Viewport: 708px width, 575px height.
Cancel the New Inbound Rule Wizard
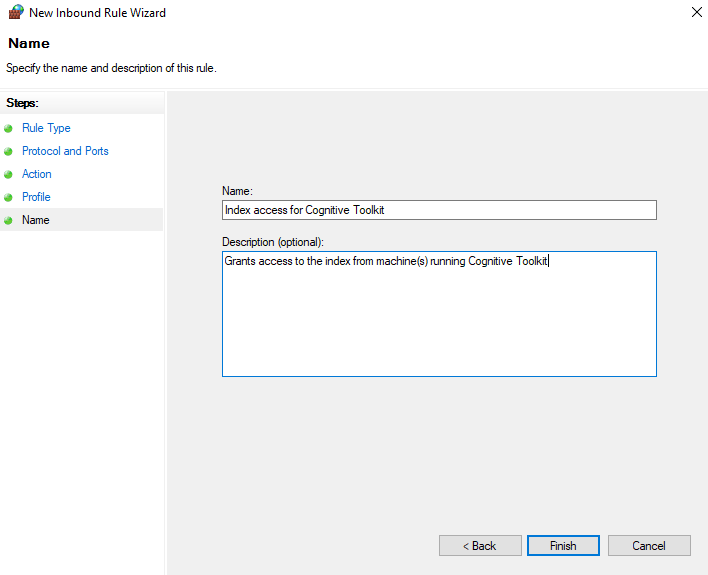(649, 546)
